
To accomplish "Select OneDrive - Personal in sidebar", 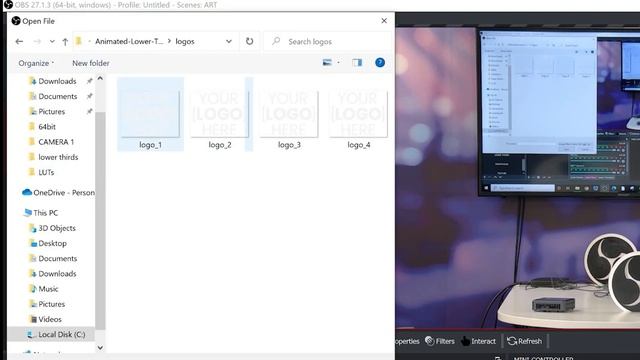I will point(58,193).
